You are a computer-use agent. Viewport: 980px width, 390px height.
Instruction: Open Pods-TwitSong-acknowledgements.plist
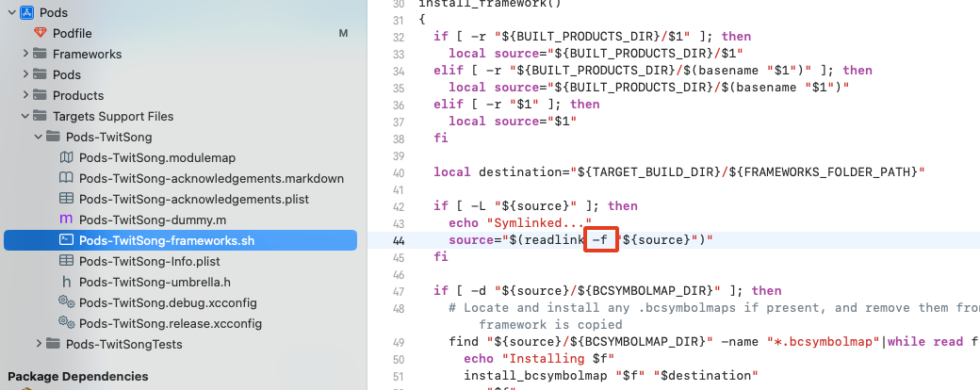click(194, 200)
